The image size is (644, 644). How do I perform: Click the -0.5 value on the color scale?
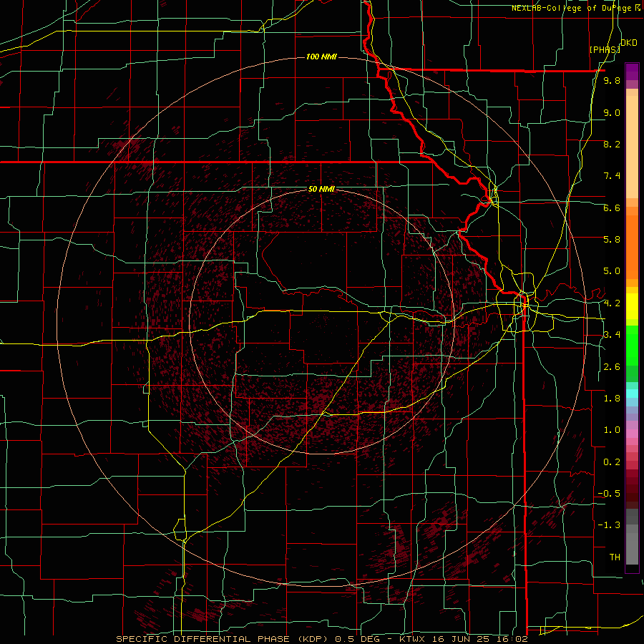(x=610, y=494)
